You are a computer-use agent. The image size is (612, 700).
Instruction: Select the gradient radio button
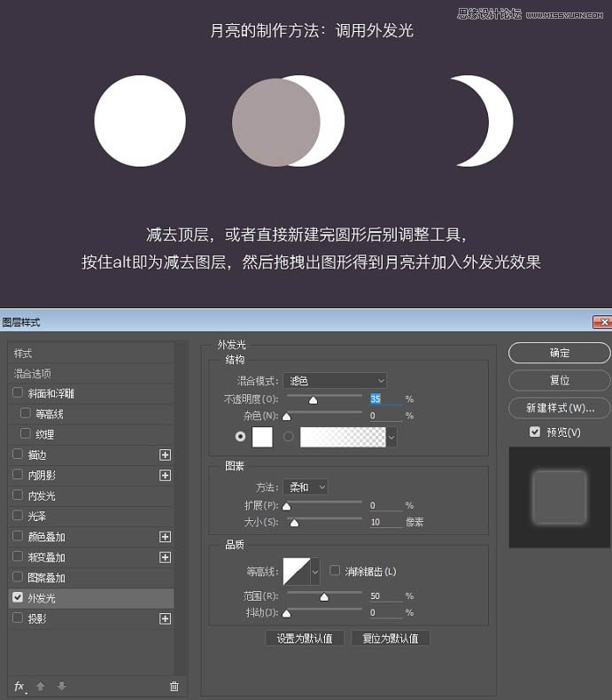point(289,436)
